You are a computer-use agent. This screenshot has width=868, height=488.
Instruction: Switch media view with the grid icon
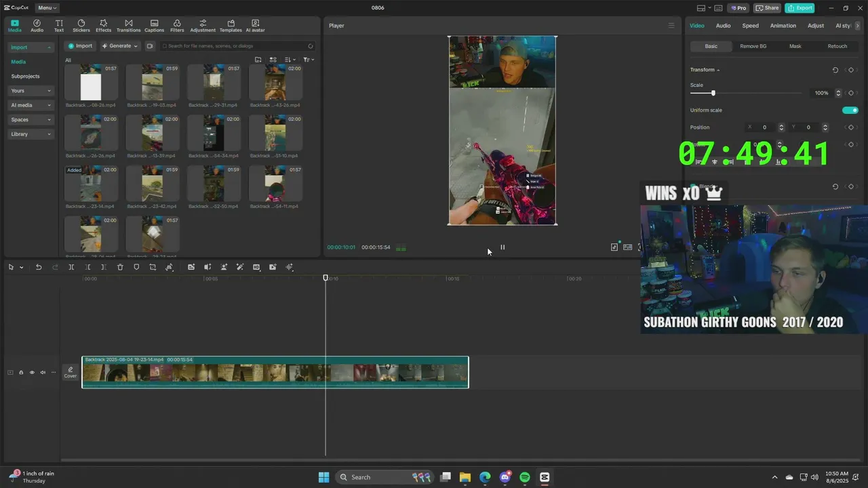pos(273,60)
